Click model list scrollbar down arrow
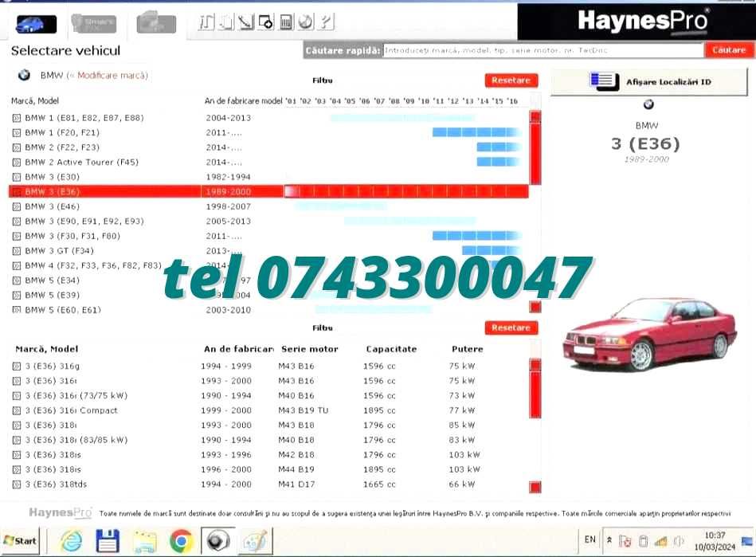This screenshot has width=756, height=557. [535, 307]
